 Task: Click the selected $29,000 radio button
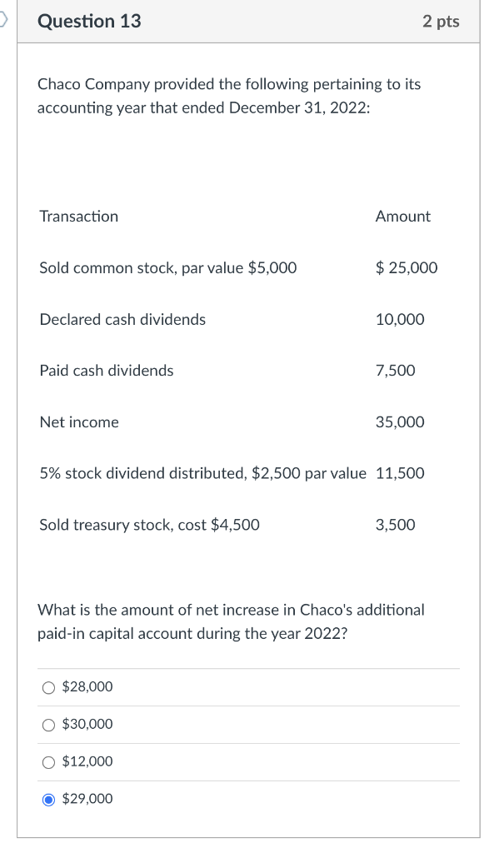click(x=50, y=800)
